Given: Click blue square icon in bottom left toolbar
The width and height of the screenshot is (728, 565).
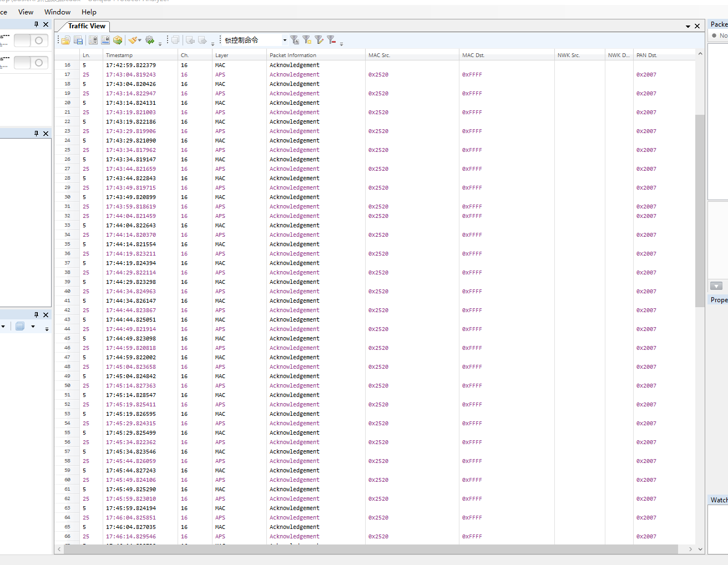Looking at the screenshot, I should click(x=20, y=326).
